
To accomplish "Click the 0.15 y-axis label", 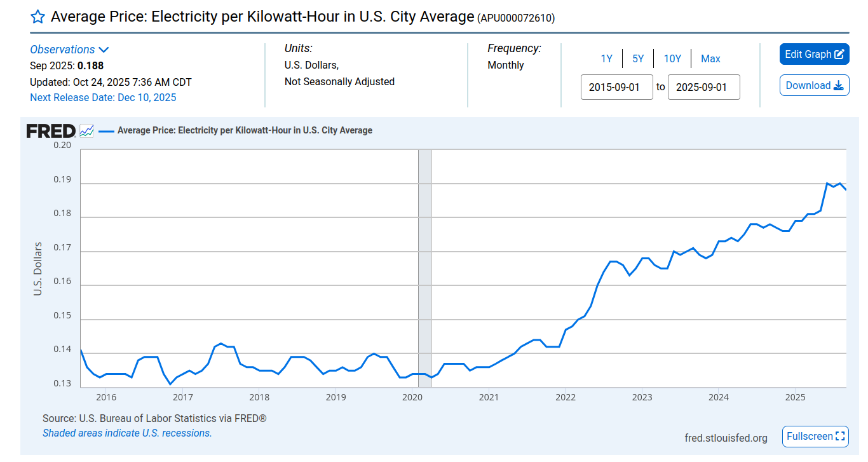I will click(x=62, y=315).
